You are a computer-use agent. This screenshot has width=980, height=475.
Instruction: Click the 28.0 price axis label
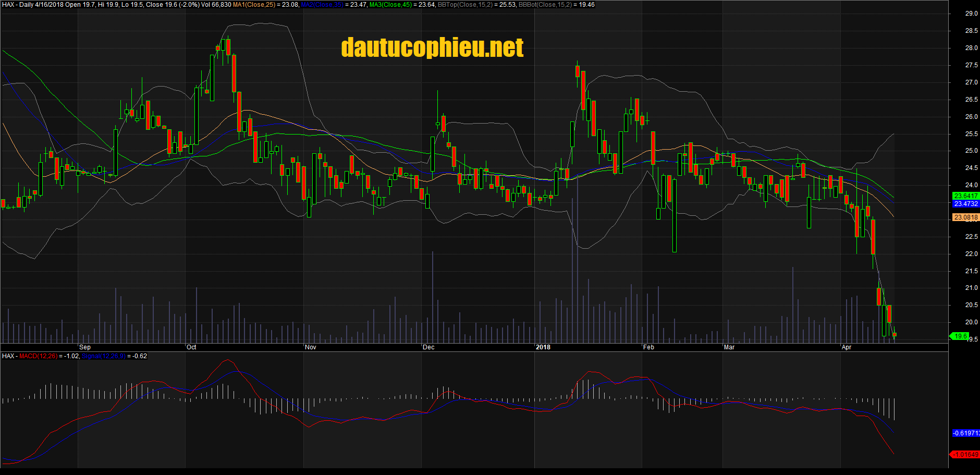click(x=972, y=48)
